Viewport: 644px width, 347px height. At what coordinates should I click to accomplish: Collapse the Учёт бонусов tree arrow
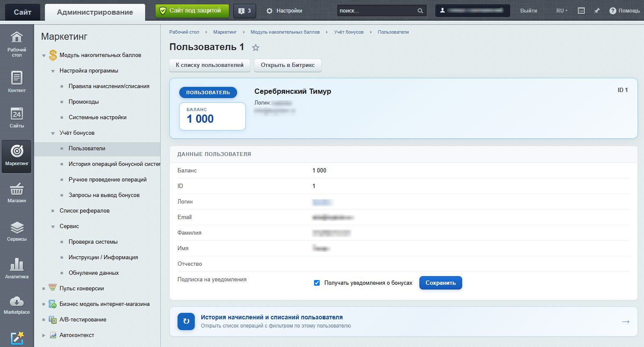(x=53, y=133)
